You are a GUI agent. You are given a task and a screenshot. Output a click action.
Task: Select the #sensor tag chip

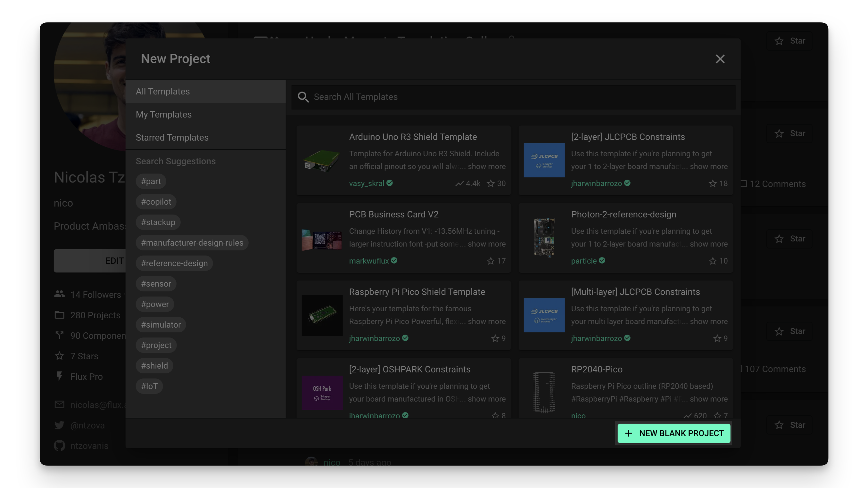pos(156,284)
